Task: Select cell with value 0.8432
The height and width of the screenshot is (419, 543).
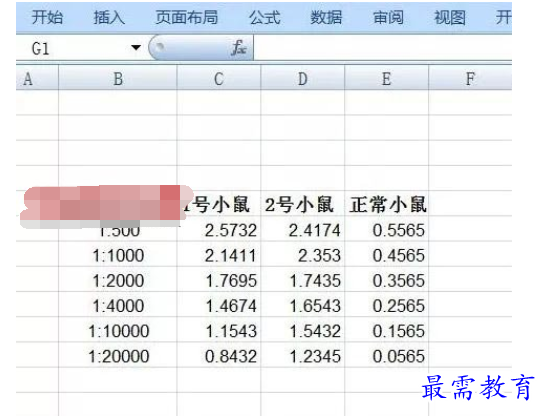Action: 219,355
